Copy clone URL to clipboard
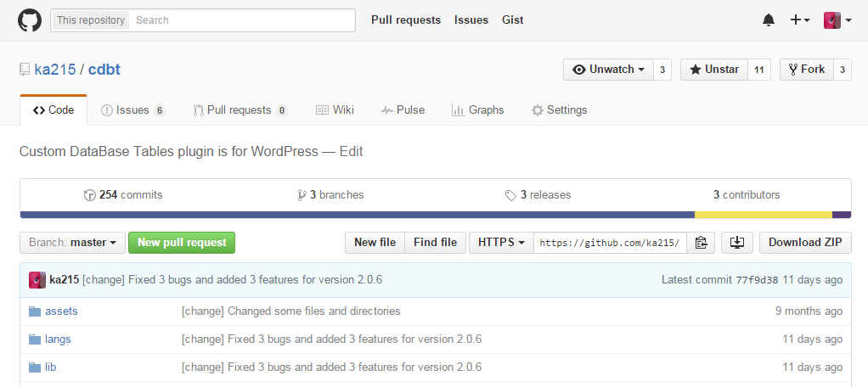The image size is (868, 387). 701,243
